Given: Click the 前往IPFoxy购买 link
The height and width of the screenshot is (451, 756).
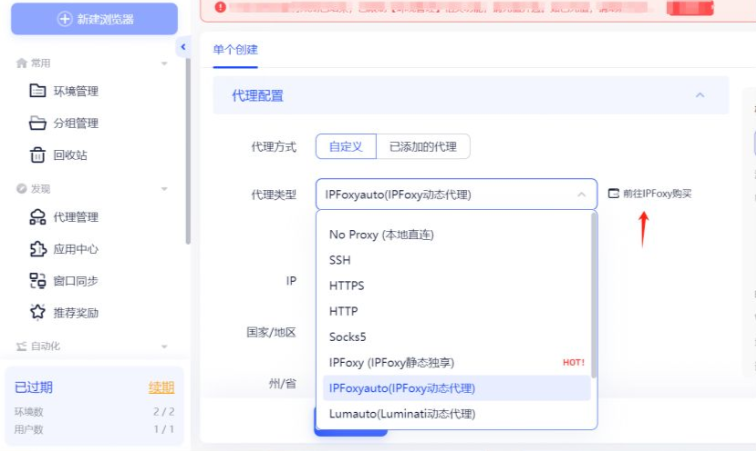Looking at the screenshot, I should click(x=657, y=193).
